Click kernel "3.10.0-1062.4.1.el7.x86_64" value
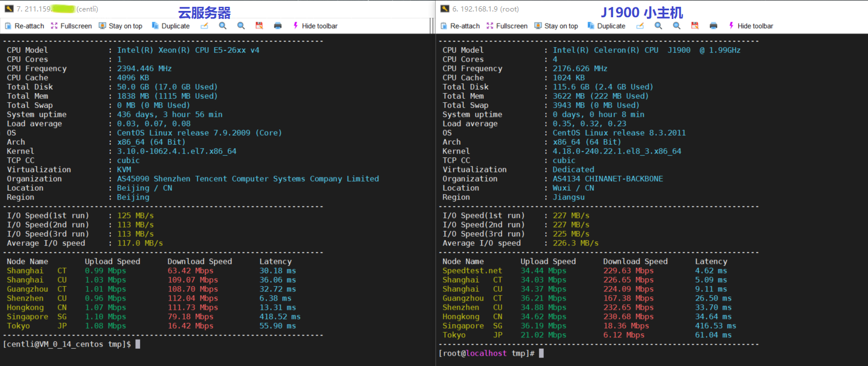Image resolution: width=868 pixels, height=366 pixels. (x=177, y=151)
